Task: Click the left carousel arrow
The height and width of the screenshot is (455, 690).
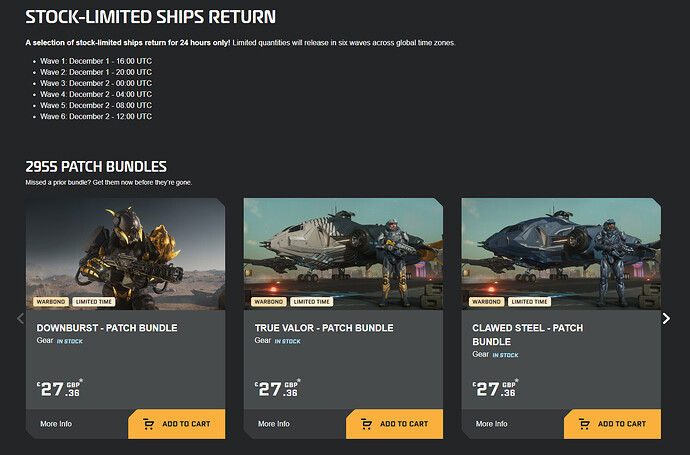Action: pyautogui.click(x=19, y=318)
